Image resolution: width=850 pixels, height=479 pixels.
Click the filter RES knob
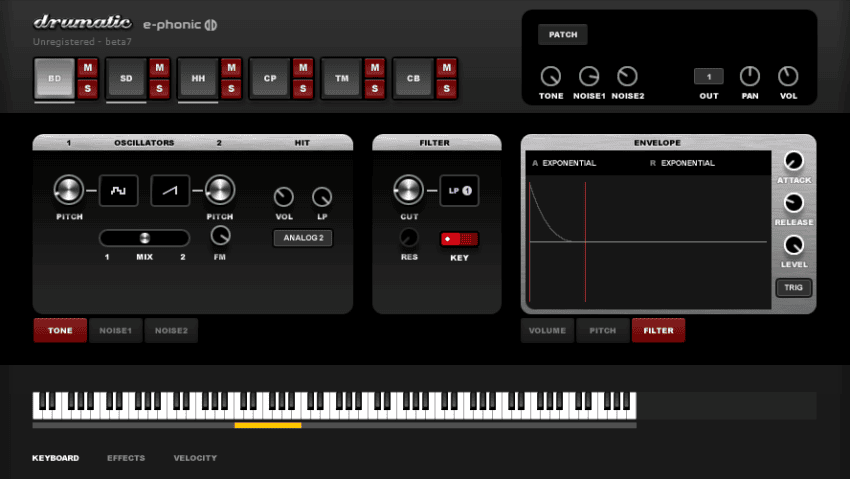409,237
